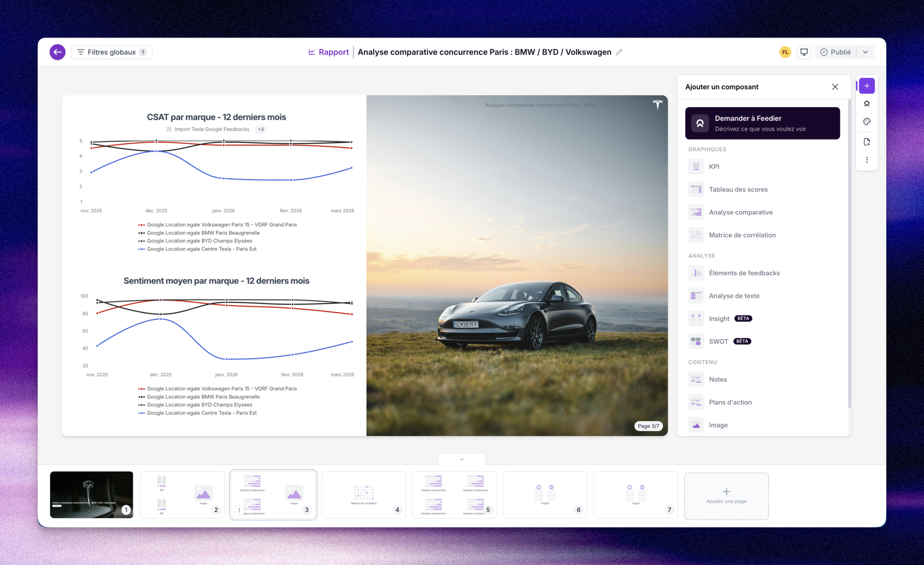The height and width of the screenshot is (565, 924).
Task: Select page 3 thumbnail
Action: pyautogui.click(x=273, y=495)
